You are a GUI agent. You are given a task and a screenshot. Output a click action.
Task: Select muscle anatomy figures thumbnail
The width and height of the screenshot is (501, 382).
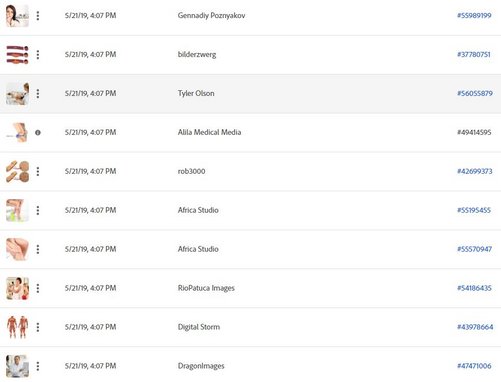[x=17, y=327]
